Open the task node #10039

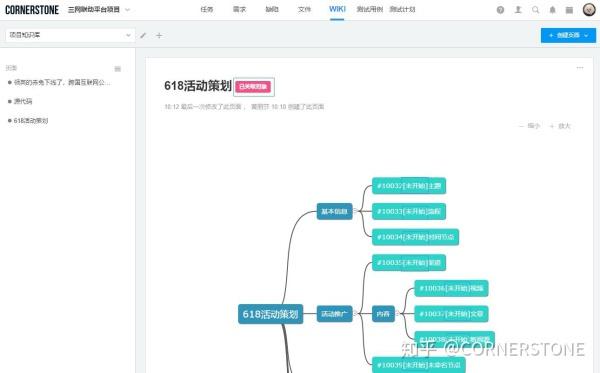[419, 365]
